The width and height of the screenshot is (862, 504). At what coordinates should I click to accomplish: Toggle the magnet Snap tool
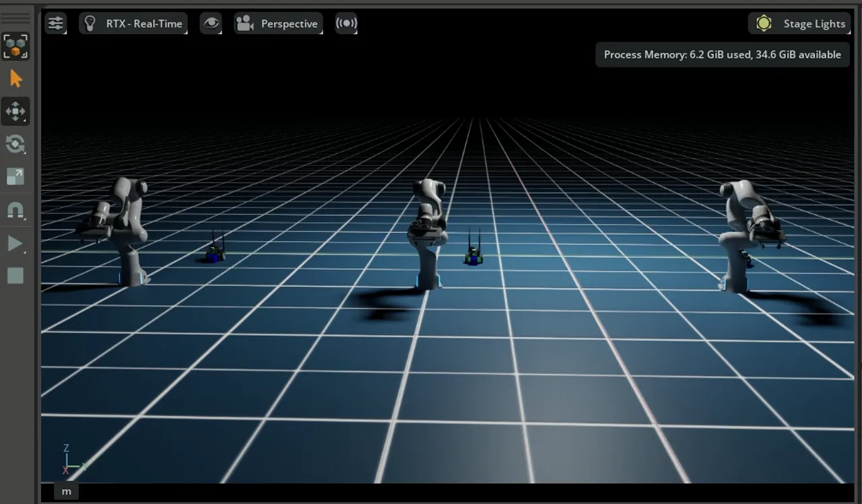[15, 211]
